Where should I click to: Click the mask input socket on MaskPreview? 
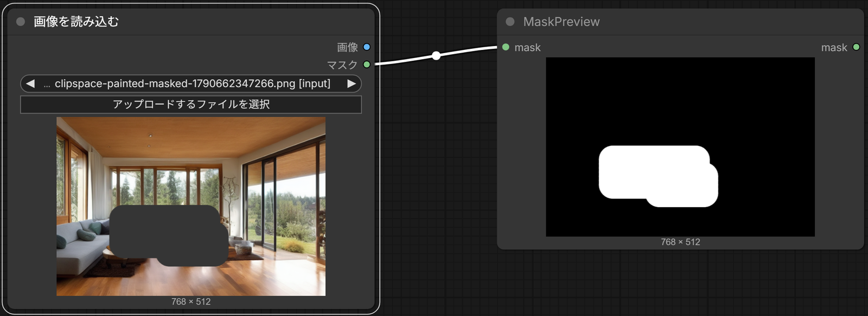point(506,47)
